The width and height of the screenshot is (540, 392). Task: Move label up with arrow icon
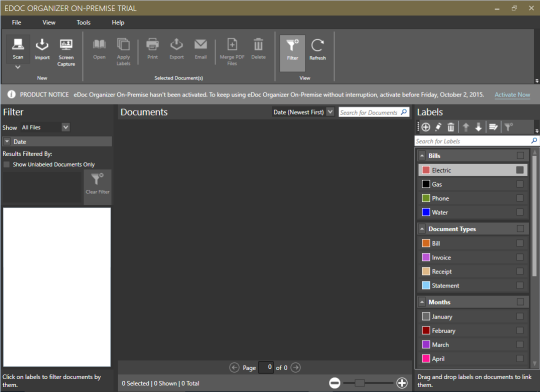[466, 127]
